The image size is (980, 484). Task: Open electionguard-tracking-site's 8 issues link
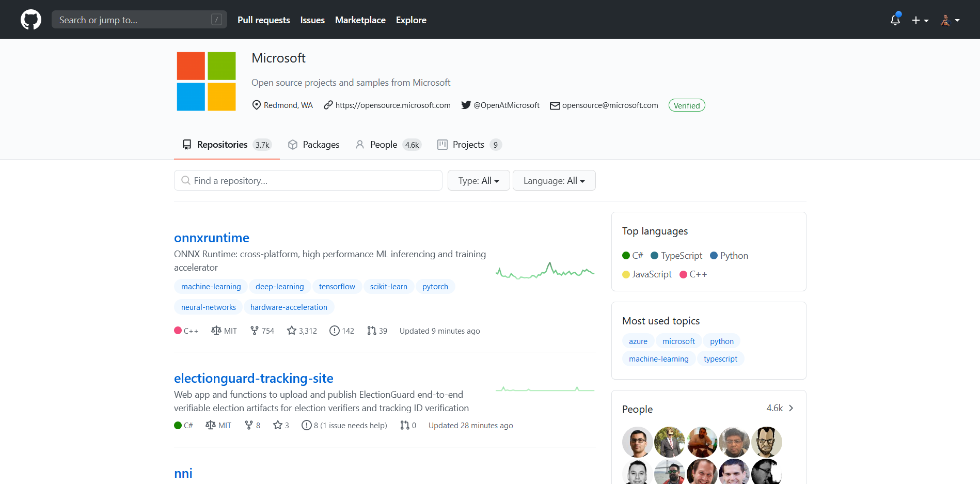click(344, 425)
